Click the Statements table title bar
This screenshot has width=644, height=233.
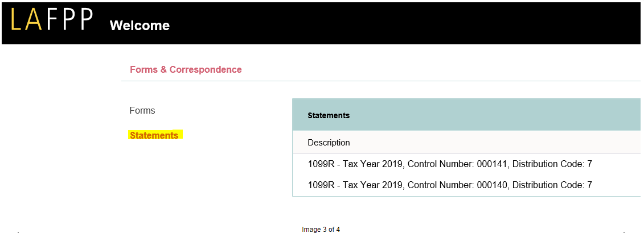(x=329, y=115)
